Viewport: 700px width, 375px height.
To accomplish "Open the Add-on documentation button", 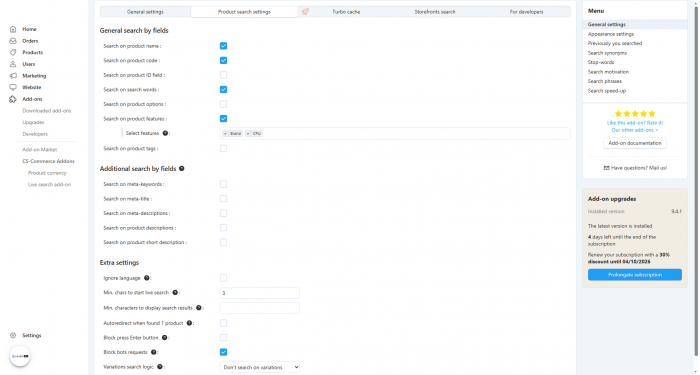I will pyautogui.click(x=634, y=143).
